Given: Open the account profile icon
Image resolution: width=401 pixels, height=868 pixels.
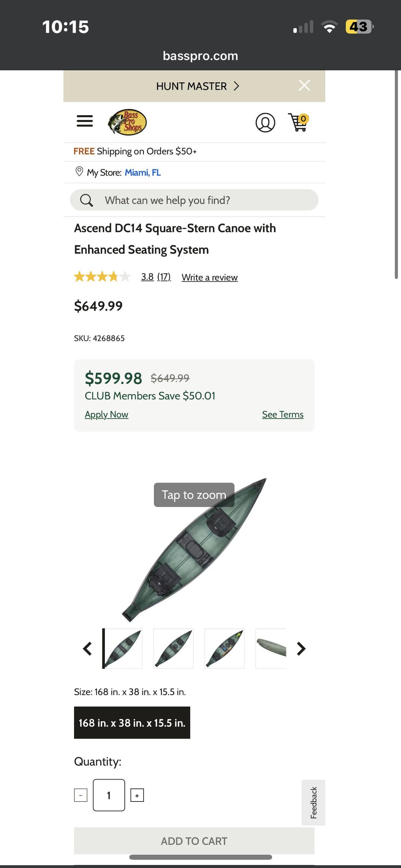Looking at the screenshot, I should coord(265,122).
